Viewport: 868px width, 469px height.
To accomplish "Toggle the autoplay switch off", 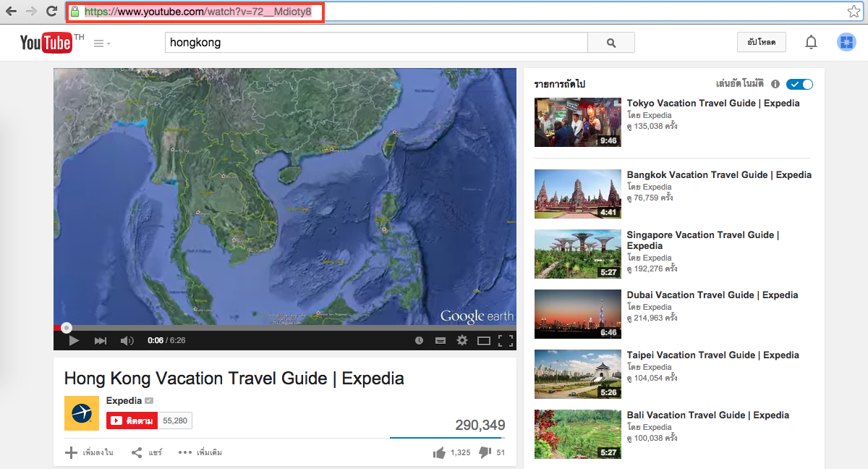I will (799, 84).
